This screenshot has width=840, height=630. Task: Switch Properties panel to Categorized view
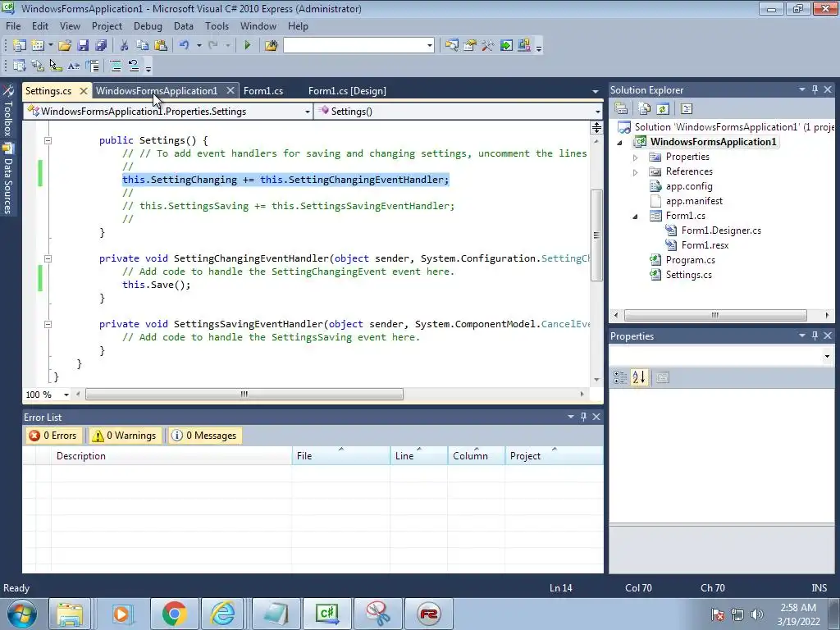tap(620, 377)
